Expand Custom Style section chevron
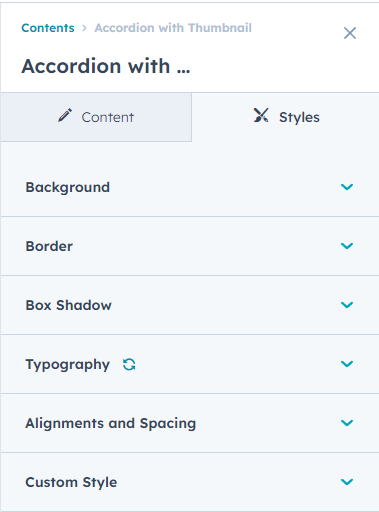The width and height of the screenshot is (379, 512). 347,482
